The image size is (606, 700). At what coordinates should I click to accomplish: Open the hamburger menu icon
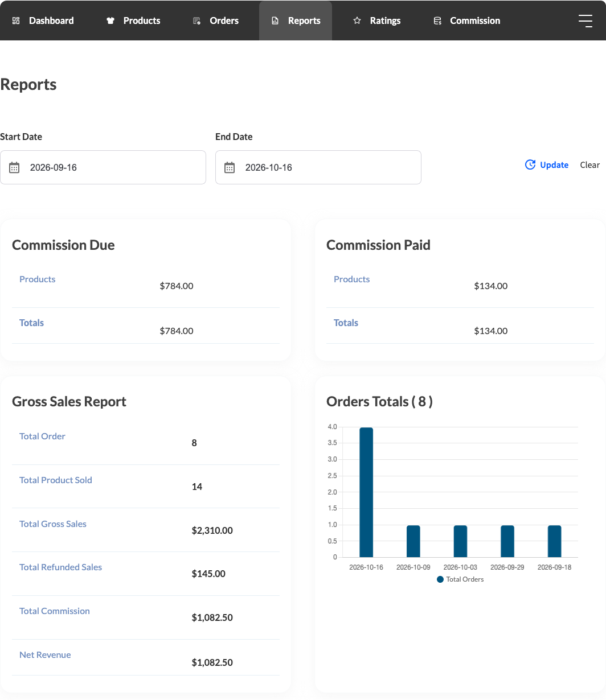(585, 20)
